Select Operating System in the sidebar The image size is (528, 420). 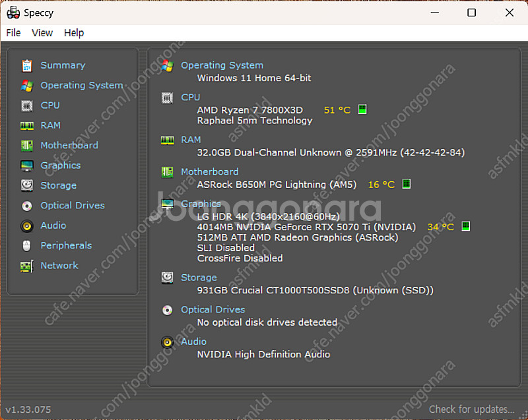point(82,86)
